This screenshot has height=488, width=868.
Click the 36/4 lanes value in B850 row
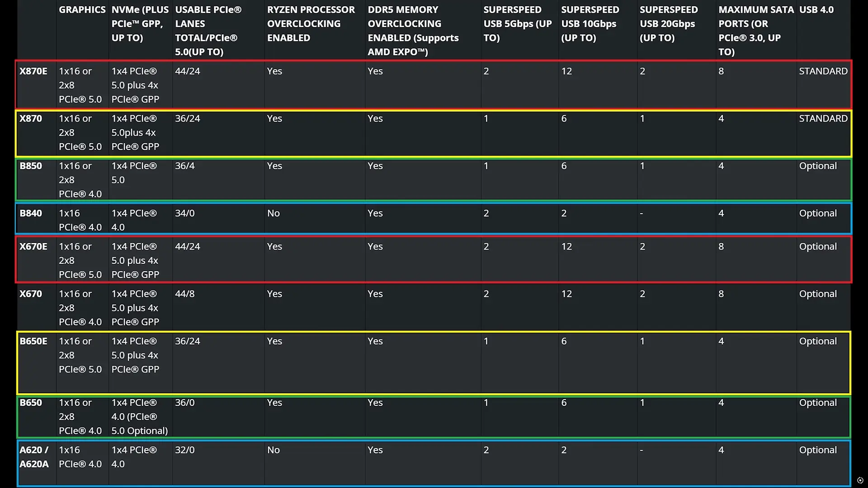click(x=185, y=166)
